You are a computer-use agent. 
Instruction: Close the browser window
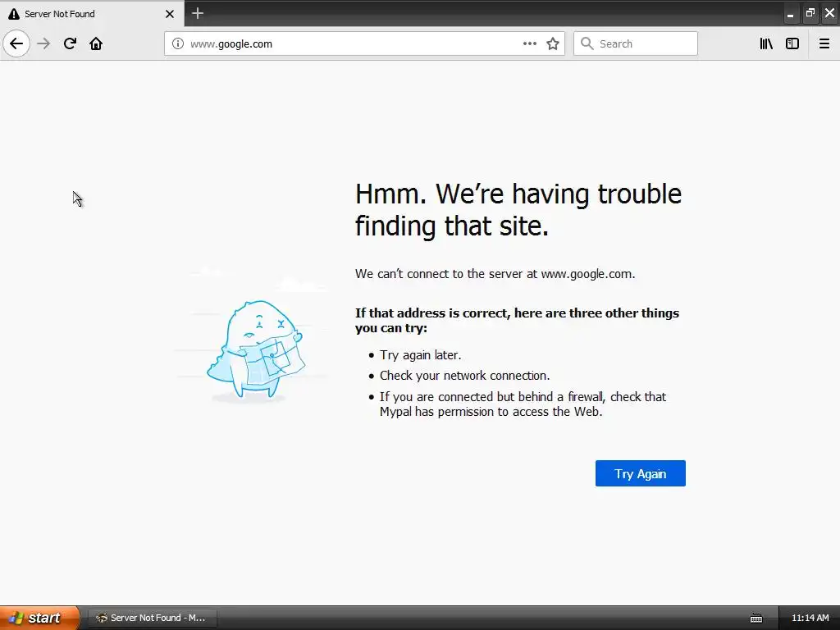click(829, 13)
